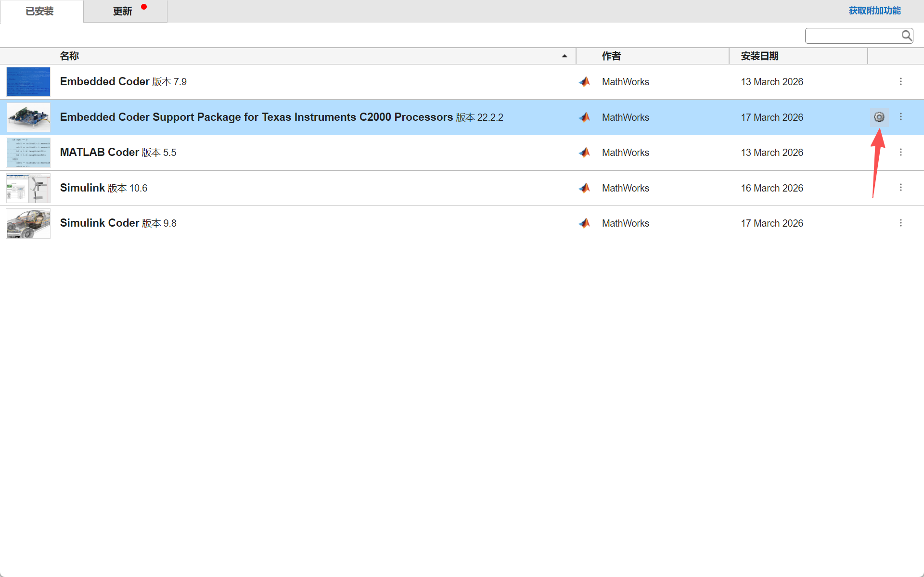The height and width of the screenshot is (577, 924).
Task: Sort by the 作者 column header
Action: 611,56
